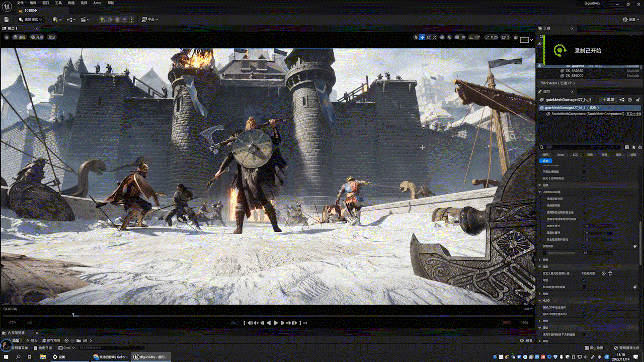This screenshot has width=644, height=362.
Task: Select ZK_4A0A50 in outliner
Action: coord(575,71)
